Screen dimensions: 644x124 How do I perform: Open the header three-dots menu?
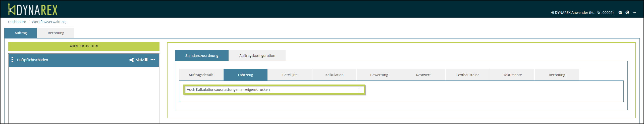tap(634, 12)
